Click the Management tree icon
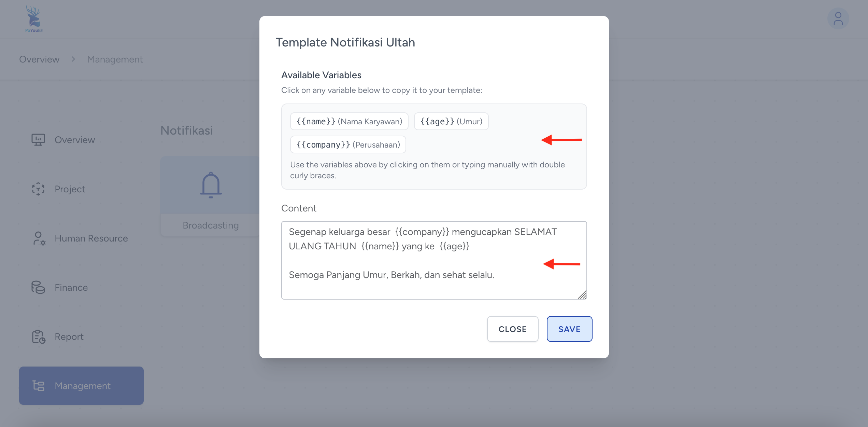Image resolution: width=868 pixels, height=427 pixels. [39, 386]
